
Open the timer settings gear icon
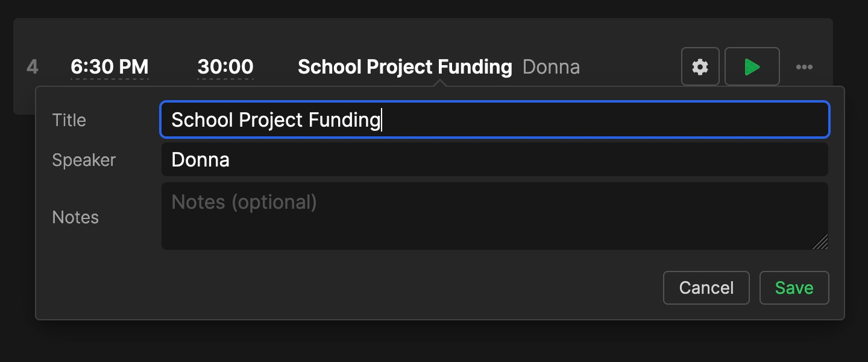(700, 66)
